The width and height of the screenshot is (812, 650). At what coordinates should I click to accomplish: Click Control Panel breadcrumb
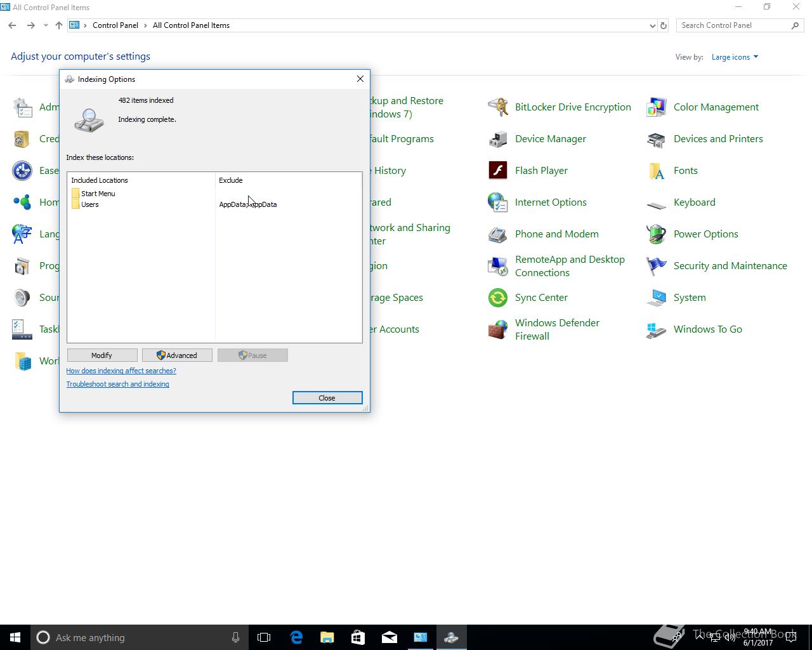pos(115,25)
